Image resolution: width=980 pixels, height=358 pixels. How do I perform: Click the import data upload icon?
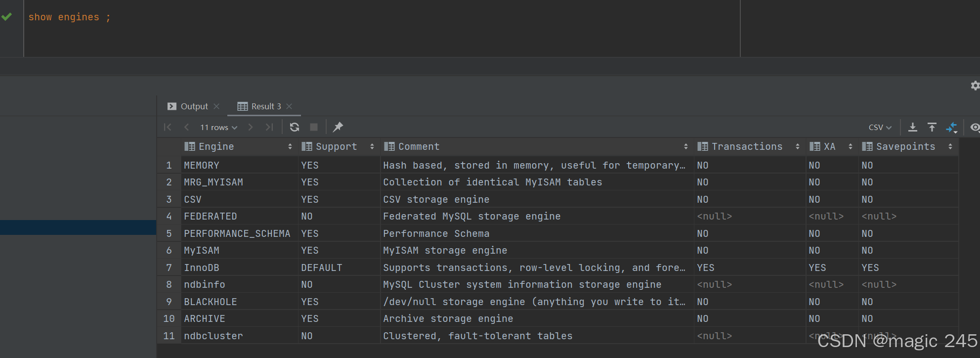pos(932,127)
